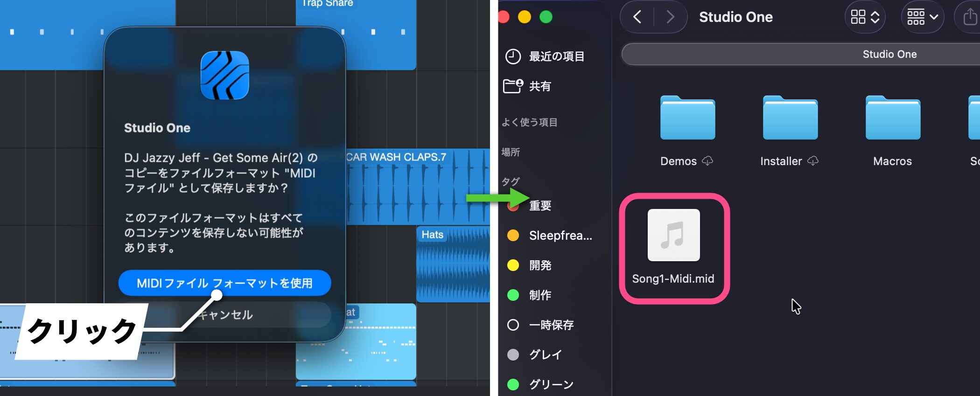Click the Studio One path bar
This screenshot has width=980, height=396.
889,54
